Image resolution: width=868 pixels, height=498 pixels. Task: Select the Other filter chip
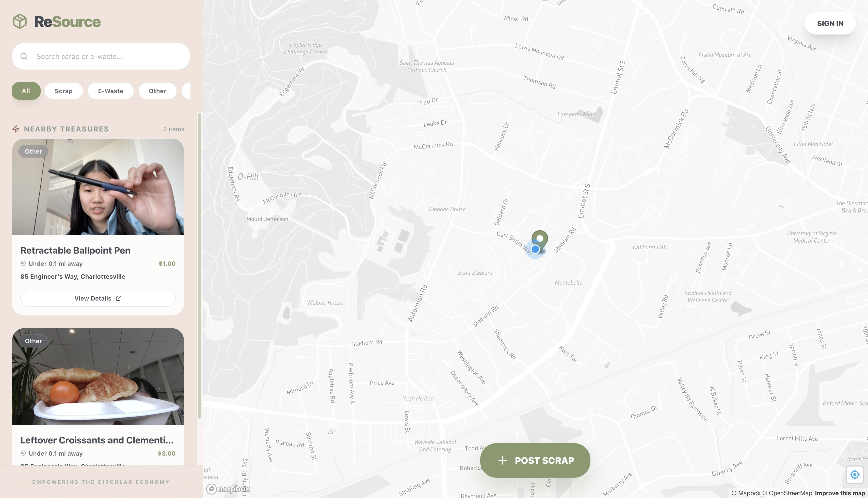157,91
